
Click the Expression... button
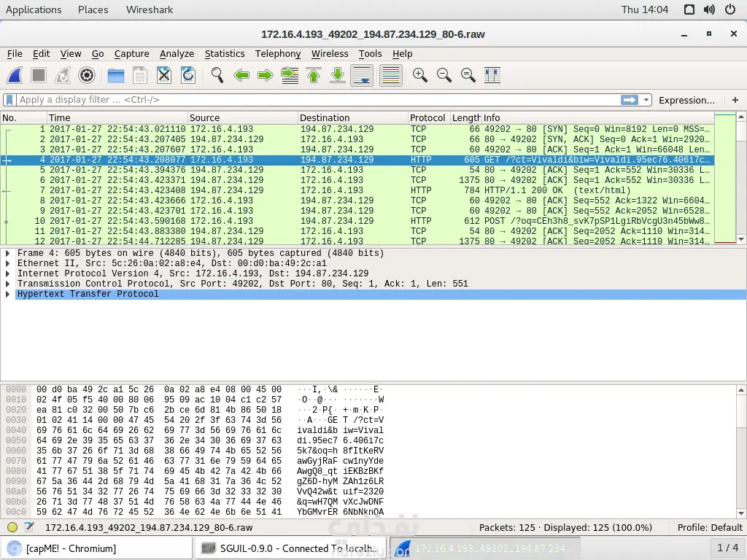tap(686, 100)
